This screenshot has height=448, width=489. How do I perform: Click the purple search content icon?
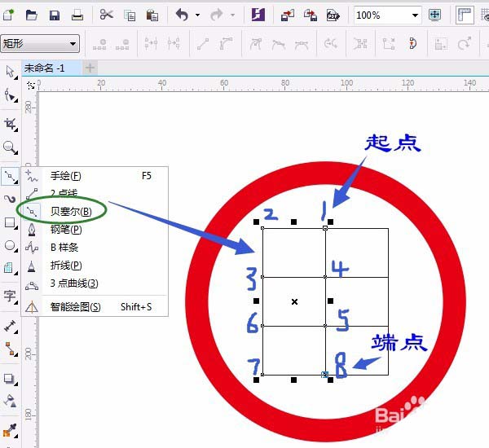click(x=258, y=15)
